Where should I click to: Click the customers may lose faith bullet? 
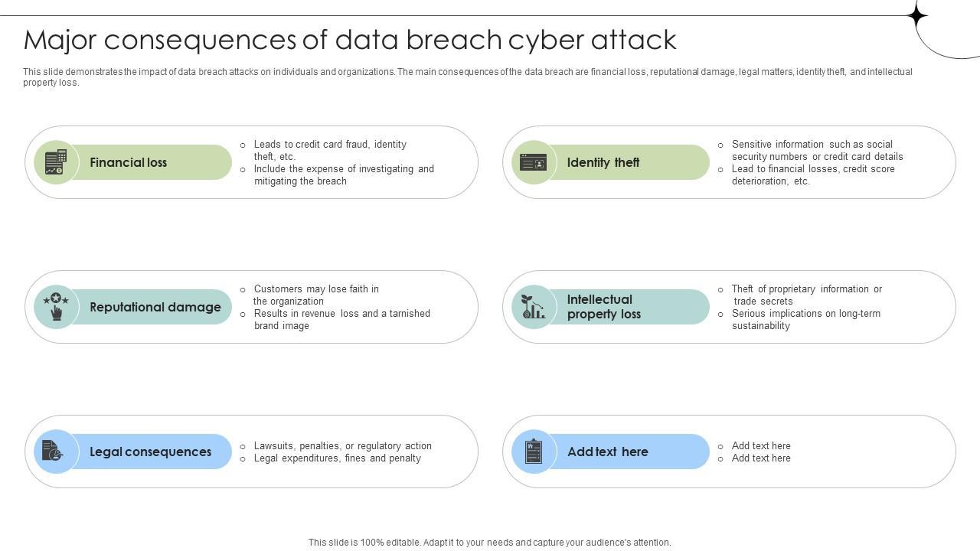[315, 295]
